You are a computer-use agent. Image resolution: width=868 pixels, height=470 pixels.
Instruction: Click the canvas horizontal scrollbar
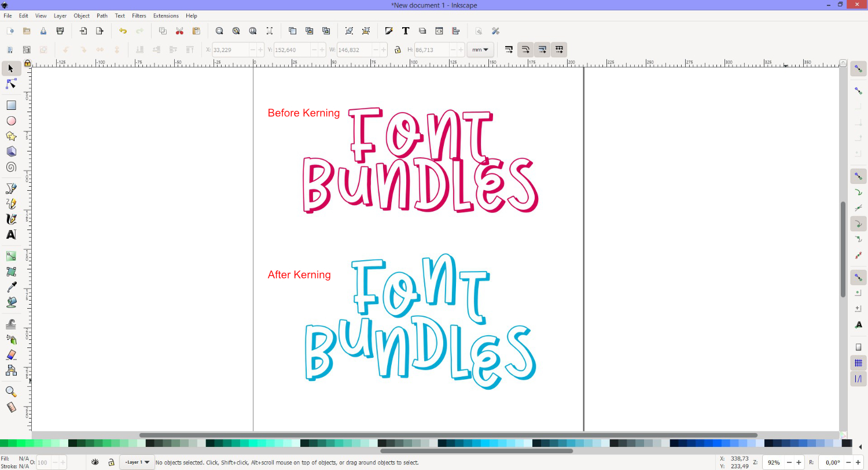(x=448, y=435)
